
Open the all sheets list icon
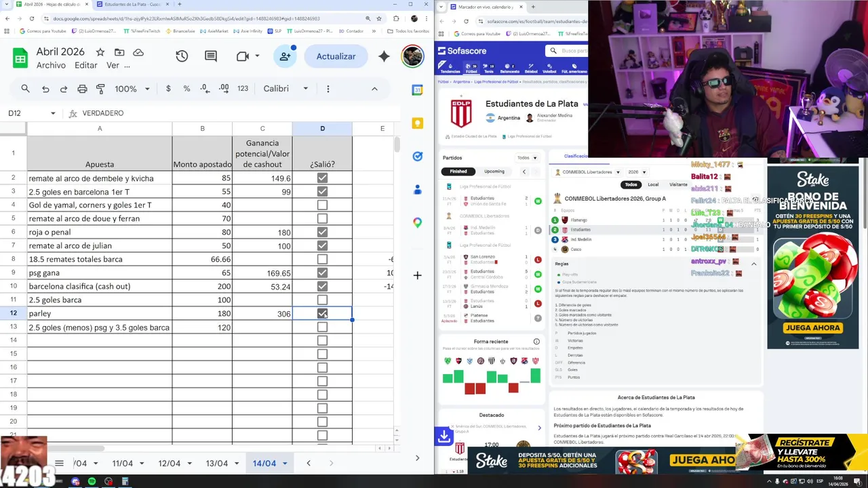pos(59,464)
